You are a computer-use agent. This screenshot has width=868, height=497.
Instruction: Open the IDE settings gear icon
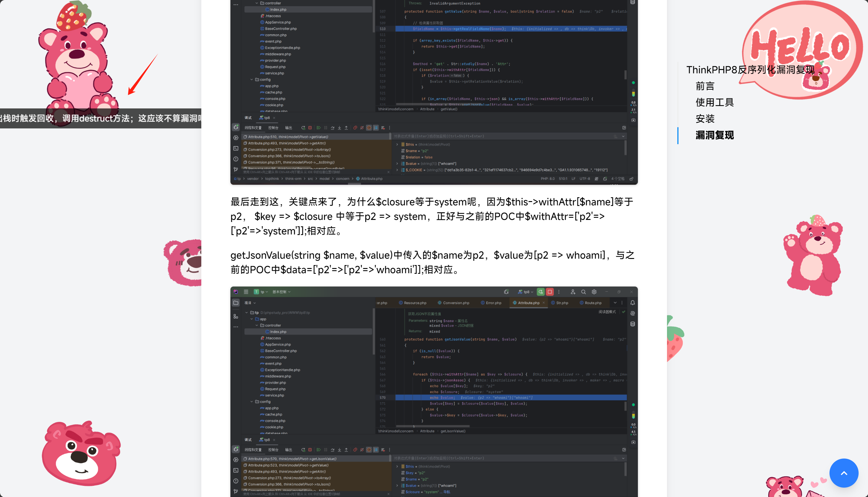point(594,292)
